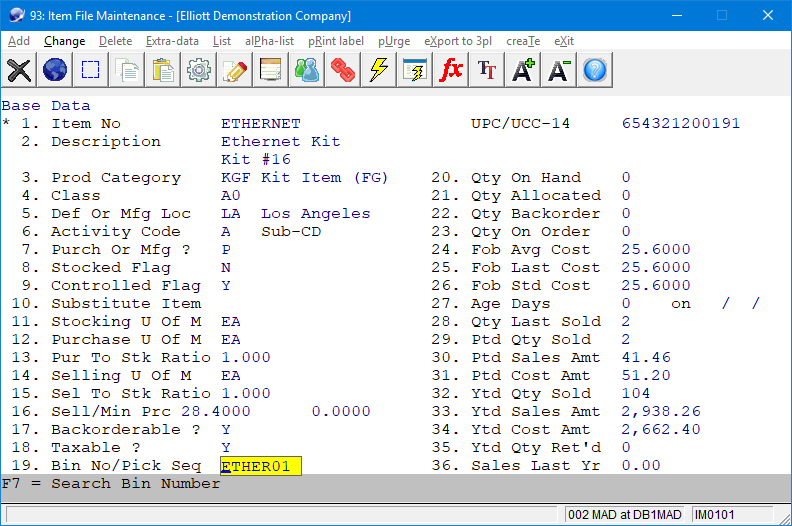
Task: Click the Controlled Flag value Y
Action: point(226,285)
